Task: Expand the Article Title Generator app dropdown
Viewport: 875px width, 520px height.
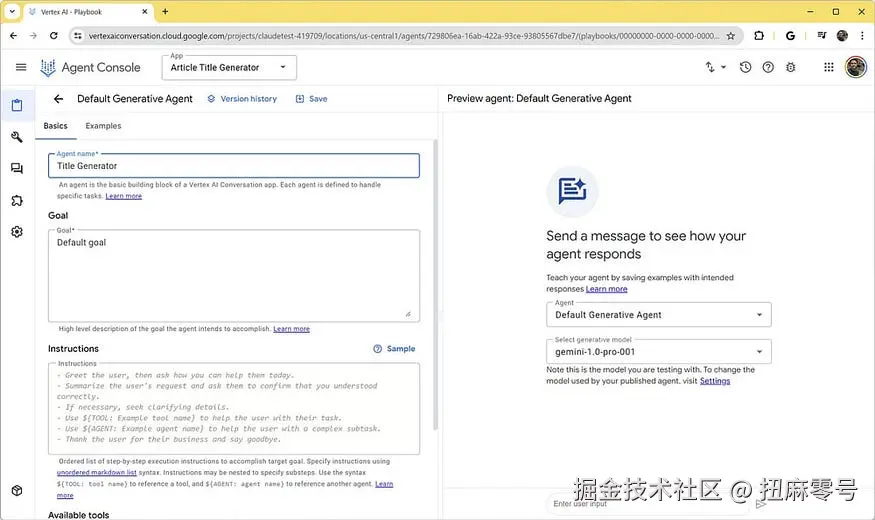Action: [x=229, y=68]
